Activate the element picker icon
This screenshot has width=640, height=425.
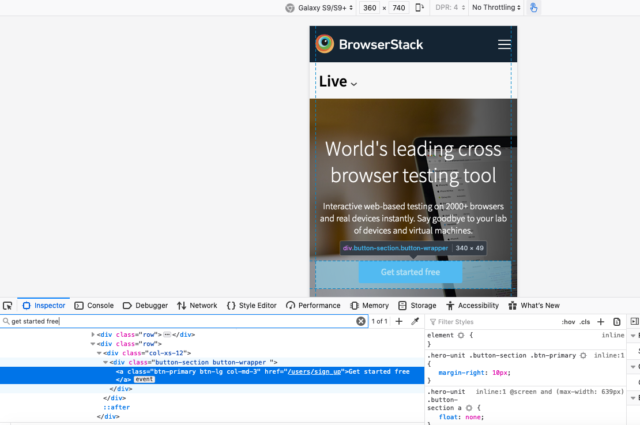tap(7, 305)
